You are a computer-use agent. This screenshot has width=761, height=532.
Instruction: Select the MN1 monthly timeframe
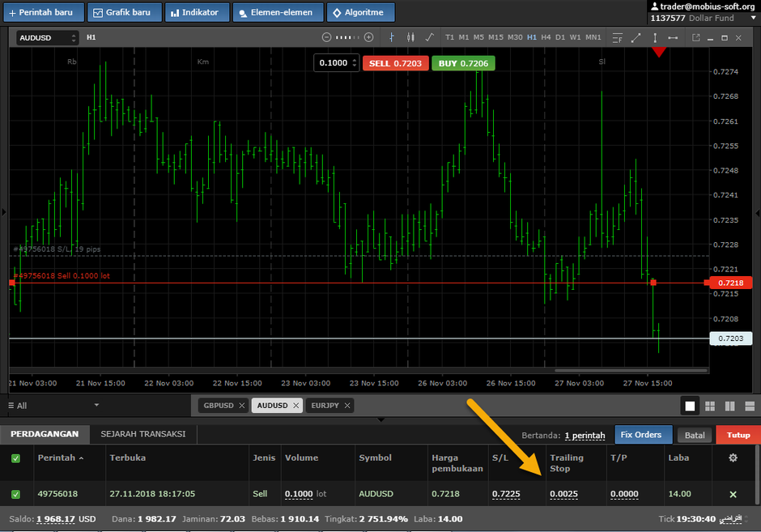coord(593,37)
